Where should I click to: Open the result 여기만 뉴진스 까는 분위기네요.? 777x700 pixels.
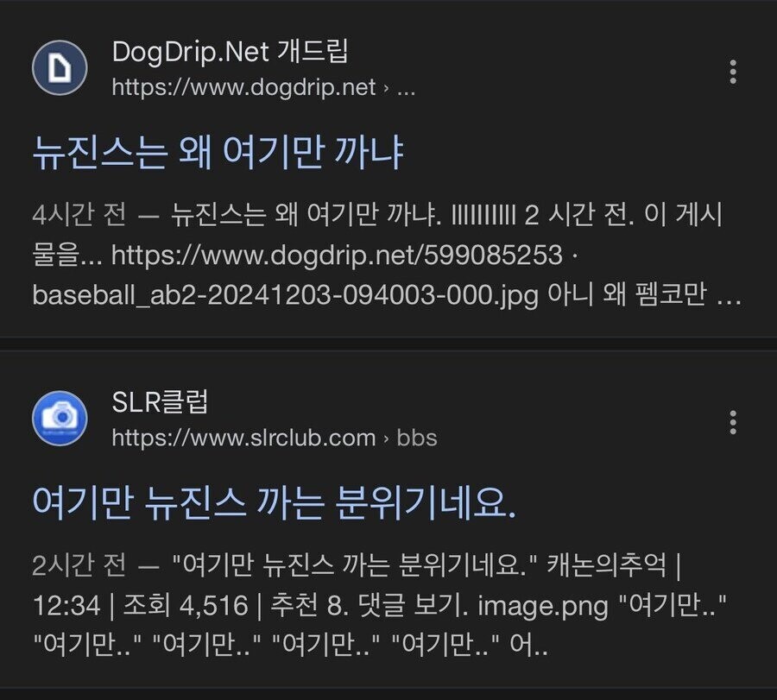[274, 503]
